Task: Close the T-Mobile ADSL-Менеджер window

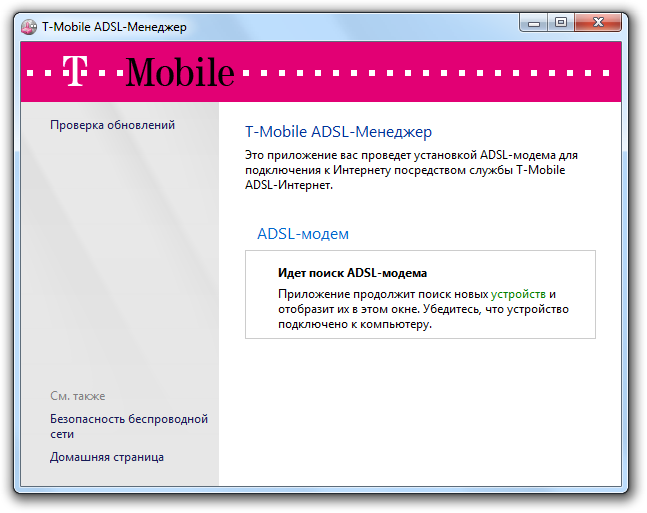Action: [x=598, y=23]
